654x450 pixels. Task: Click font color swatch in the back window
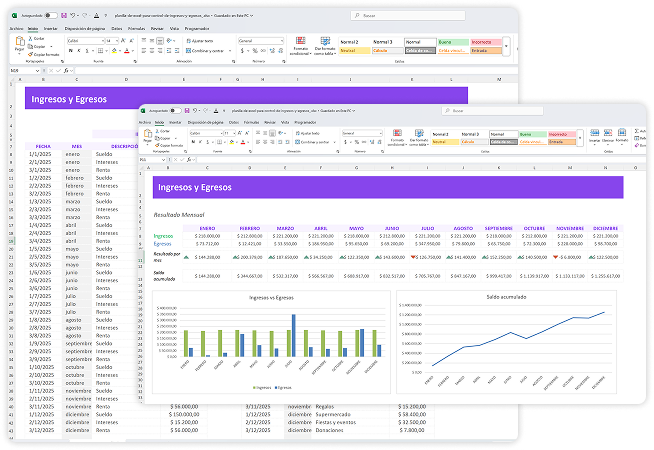(x=127, y=51)
